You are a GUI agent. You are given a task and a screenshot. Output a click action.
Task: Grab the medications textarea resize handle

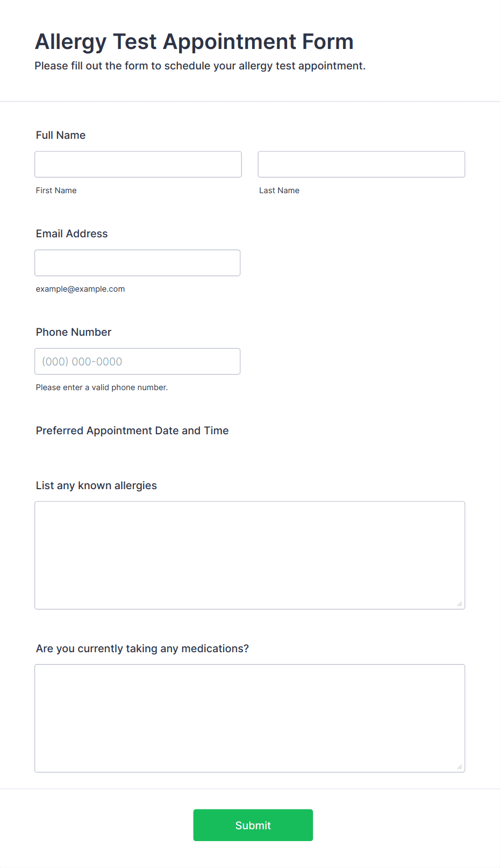click(x=460, y=767)
